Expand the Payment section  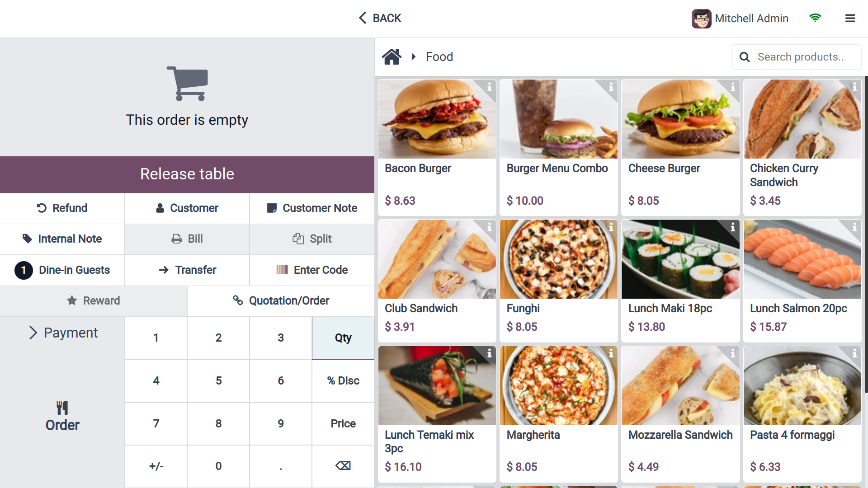point(62,333)
